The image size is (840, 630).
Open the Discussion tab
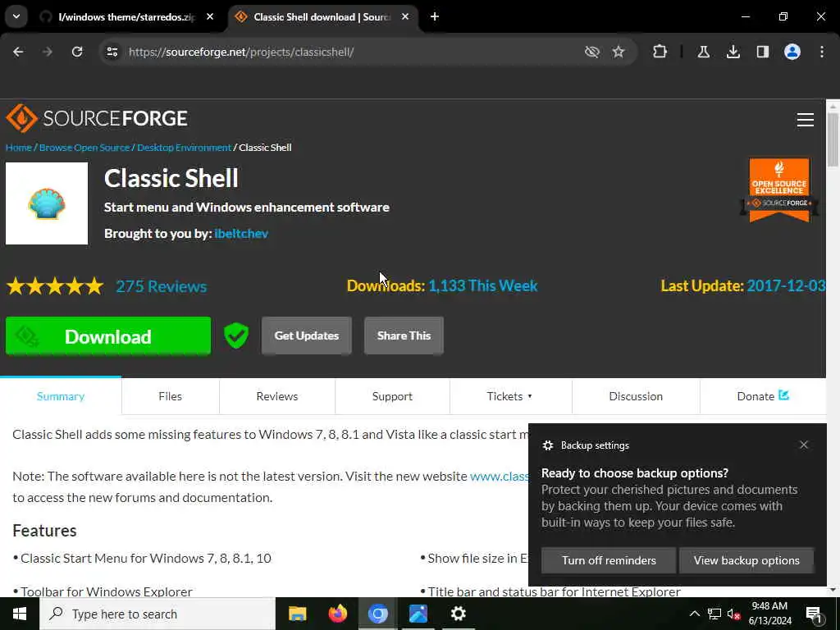point(636,396)
